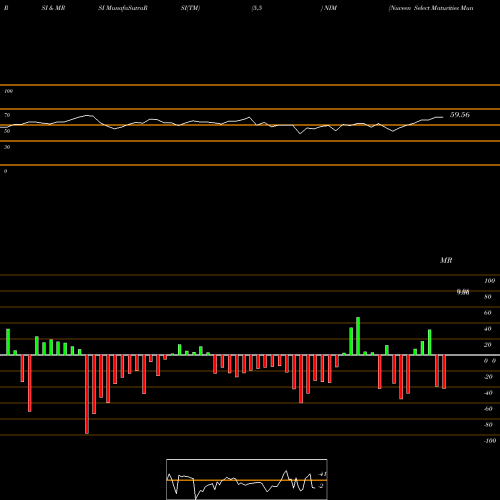
Task: Click the tallest red bar reaching -100
Action: 87,394
